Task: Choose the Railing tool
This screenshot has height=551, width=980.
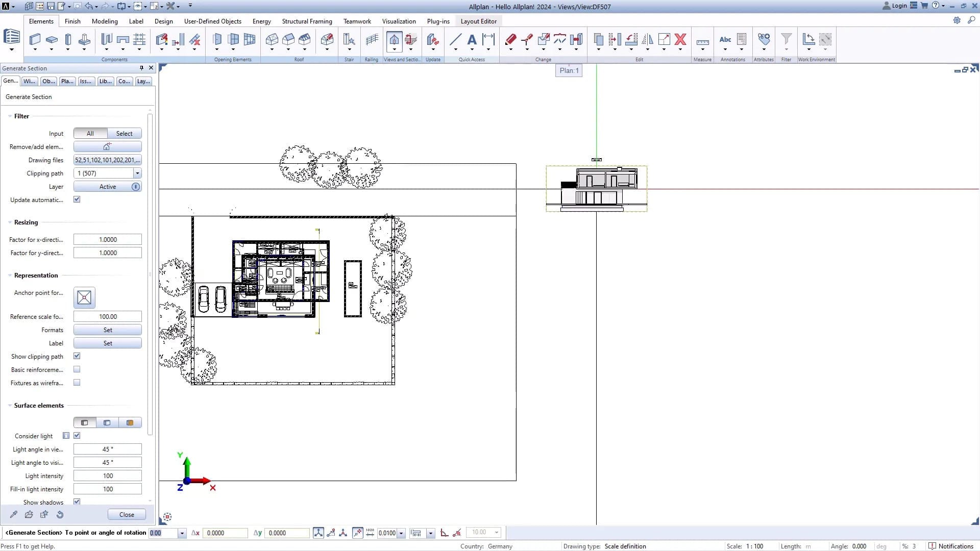Action: point(372,39)
